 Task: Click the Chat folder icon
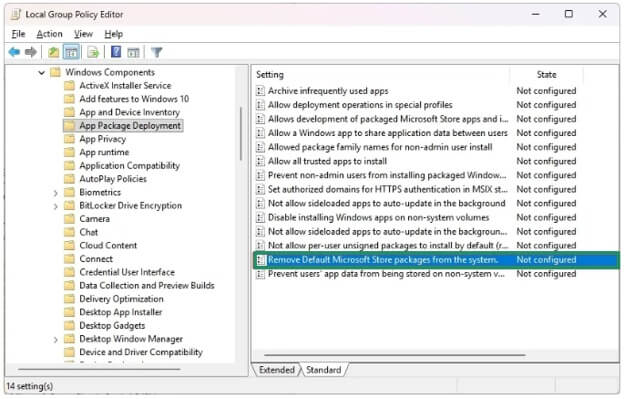pyautogui.click(x=69, y=232)
